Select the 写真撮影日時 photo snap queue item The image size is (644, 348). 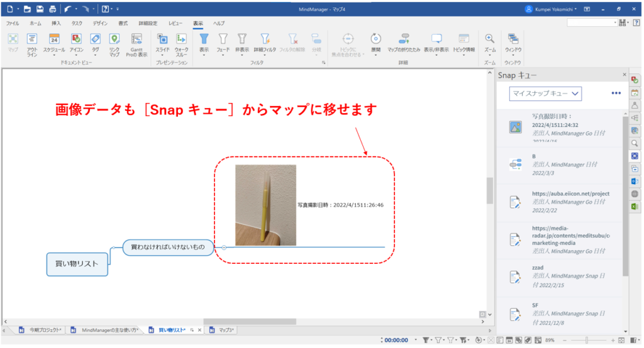tap(559, 128)
